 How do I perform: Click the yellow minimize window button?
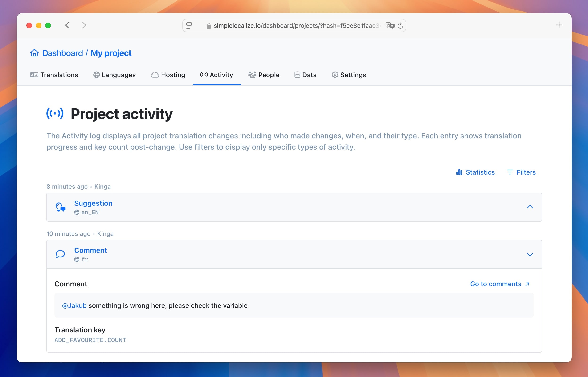tap(39, 25)
